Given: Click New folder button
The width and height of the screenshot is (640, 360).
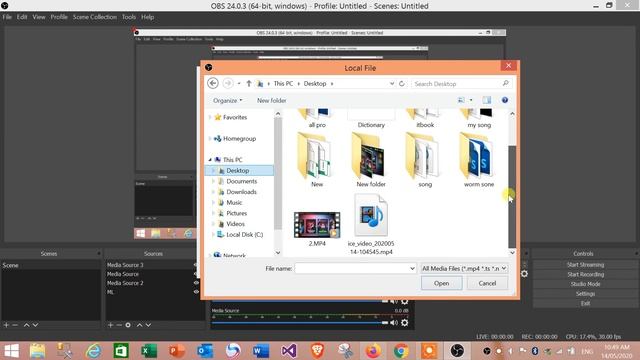Looking at the screenshot, I should [x=271, y=100].
